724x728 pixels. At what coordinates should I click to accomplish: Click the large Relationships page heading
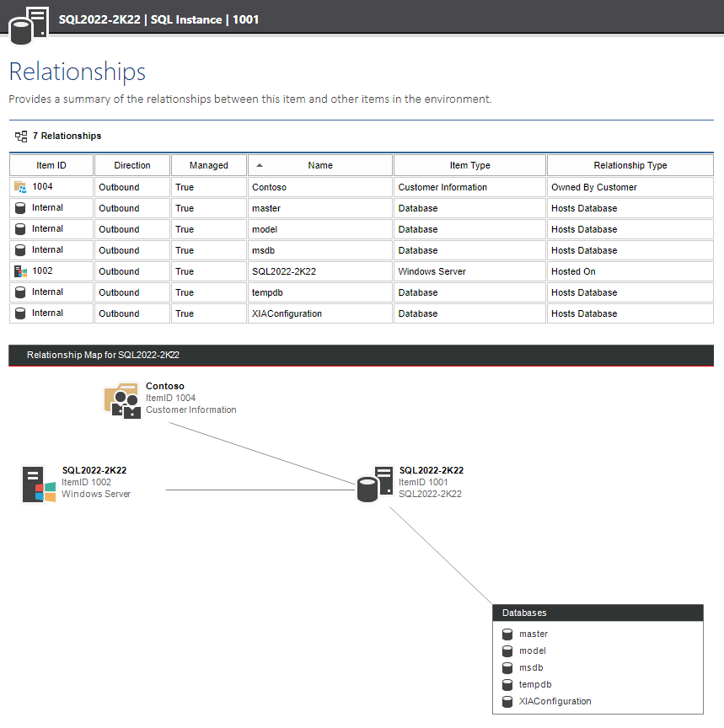click(77, 72)
